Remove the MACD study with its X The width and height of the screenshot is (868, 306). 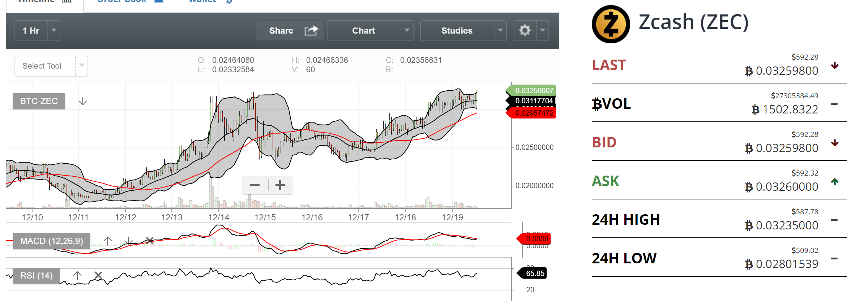149,241
